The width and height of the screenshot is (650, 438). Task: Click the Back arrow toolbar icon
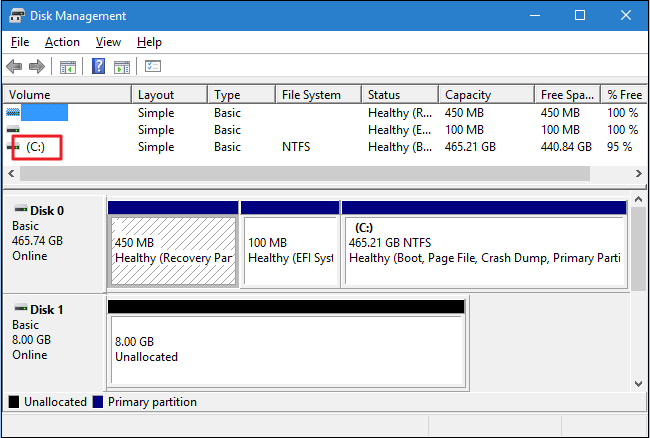pyautogui.click(x=14, y=67)
